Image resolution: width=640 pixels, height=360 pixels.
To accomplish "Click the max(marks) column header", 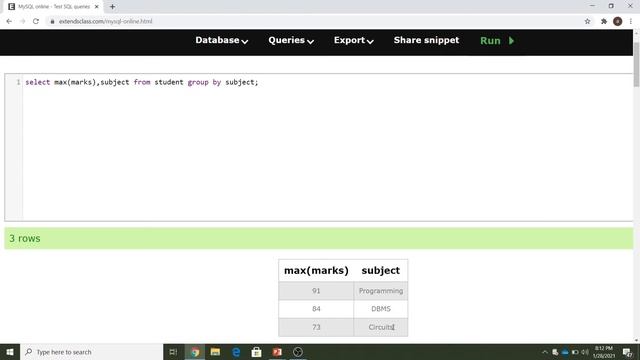I will coord(316,271).
